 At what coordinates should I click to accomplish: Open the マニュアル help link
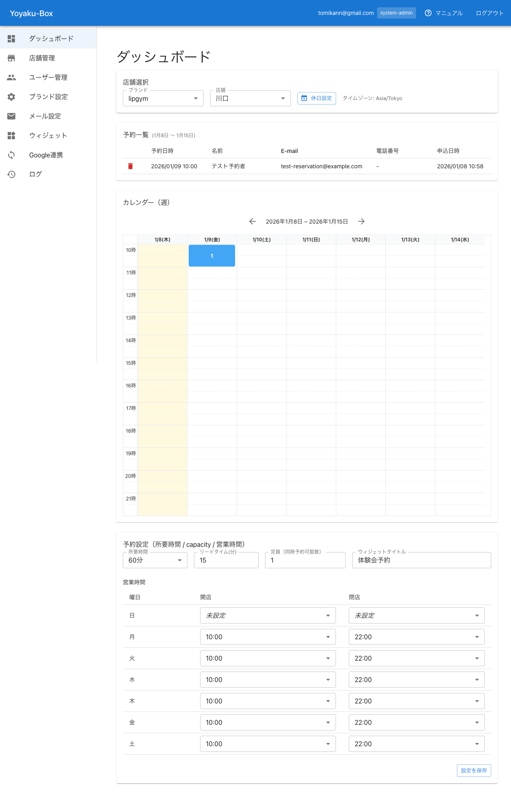point(444,13)
